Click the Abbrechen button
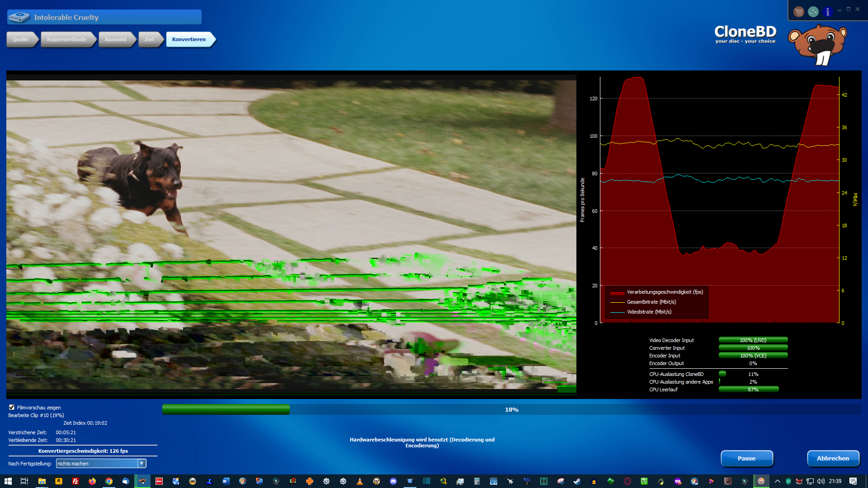 833,458
